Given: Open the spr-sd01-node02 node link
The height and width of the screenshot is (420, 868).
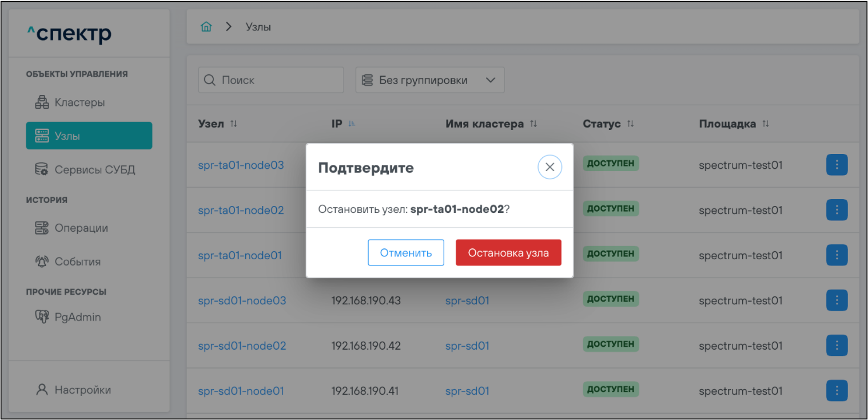Looking at the screenshot, I should (x=242, y=346).
